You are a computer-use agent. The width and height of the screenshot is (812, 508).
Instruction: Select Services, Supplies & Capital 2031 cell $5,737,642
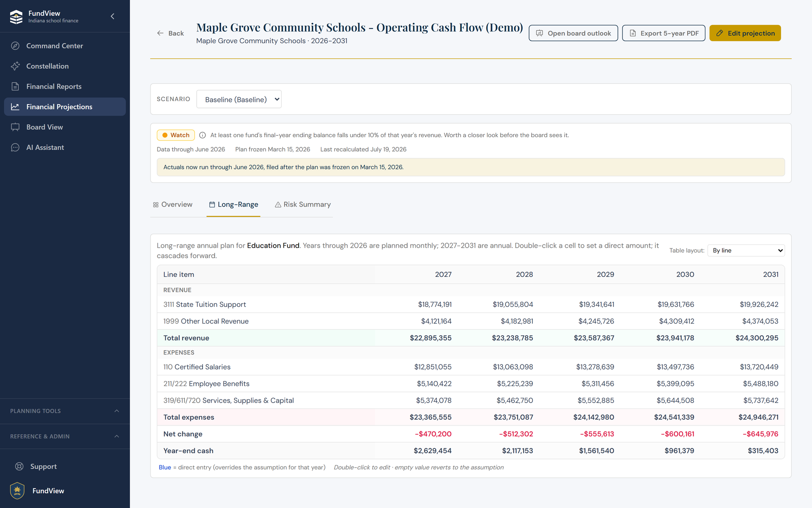pyautogui.click(x=761, y=400)
